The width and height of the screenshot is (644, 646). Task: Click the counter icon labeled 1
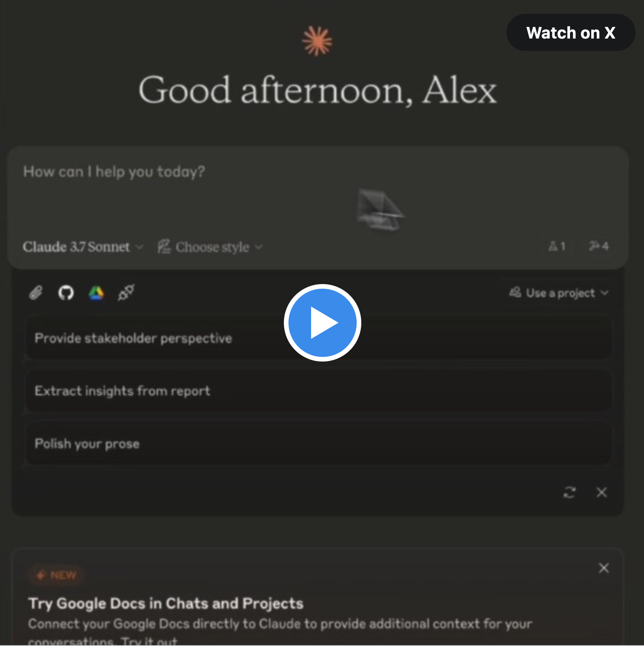557,246
